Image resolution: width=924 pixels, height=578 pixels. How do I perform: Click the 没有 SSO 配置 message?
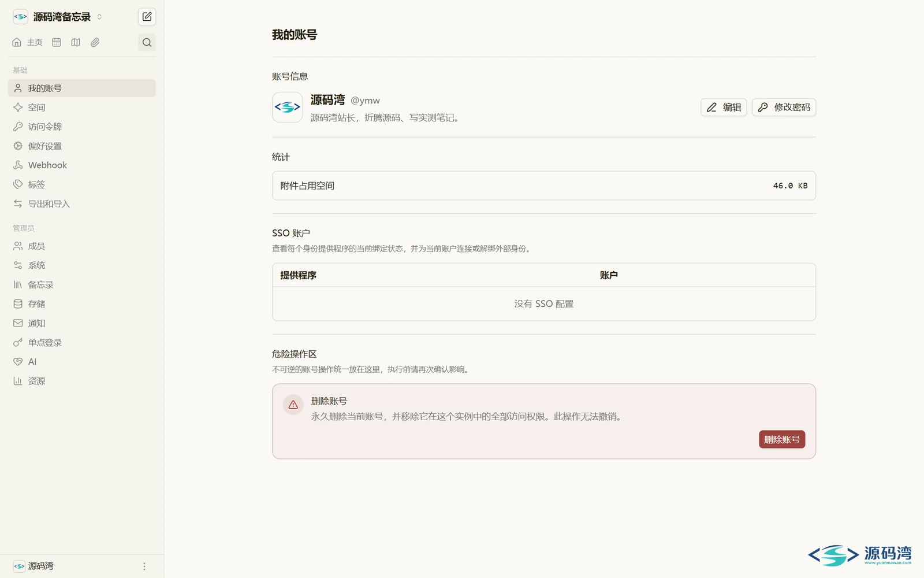point(544,304)
